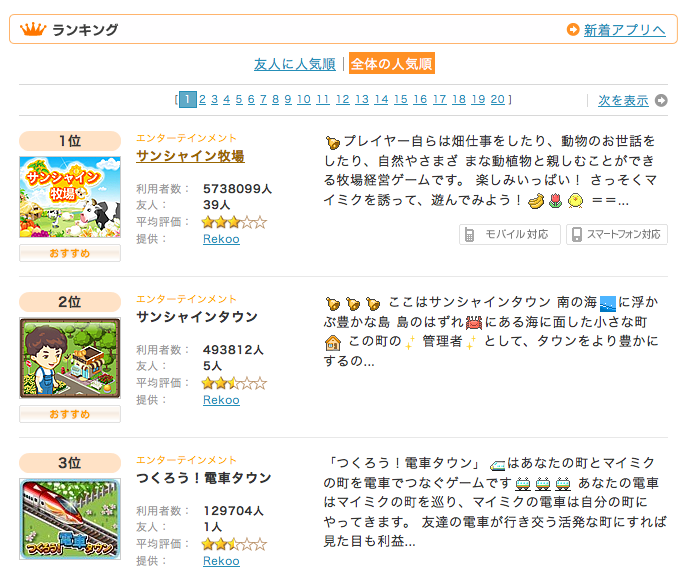Click the orange crown ranking icon

(33, 30)
